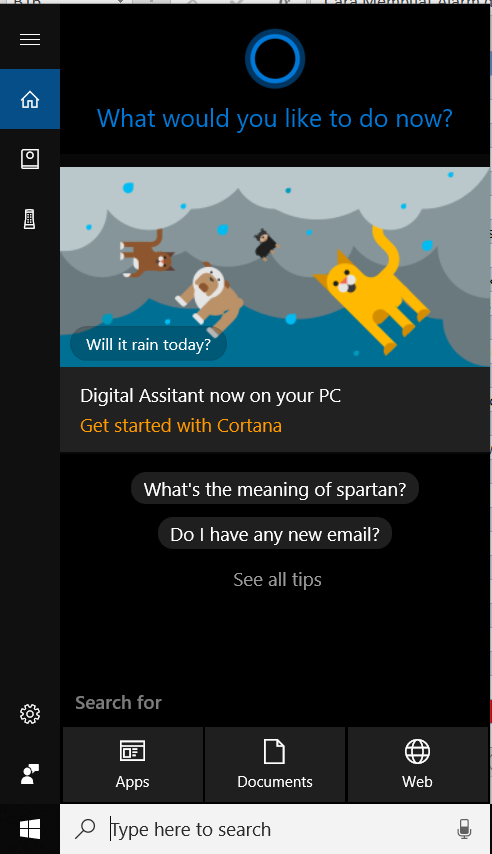
Task: Activate the microphone icon in search box
Action: (x=464, y=829)
